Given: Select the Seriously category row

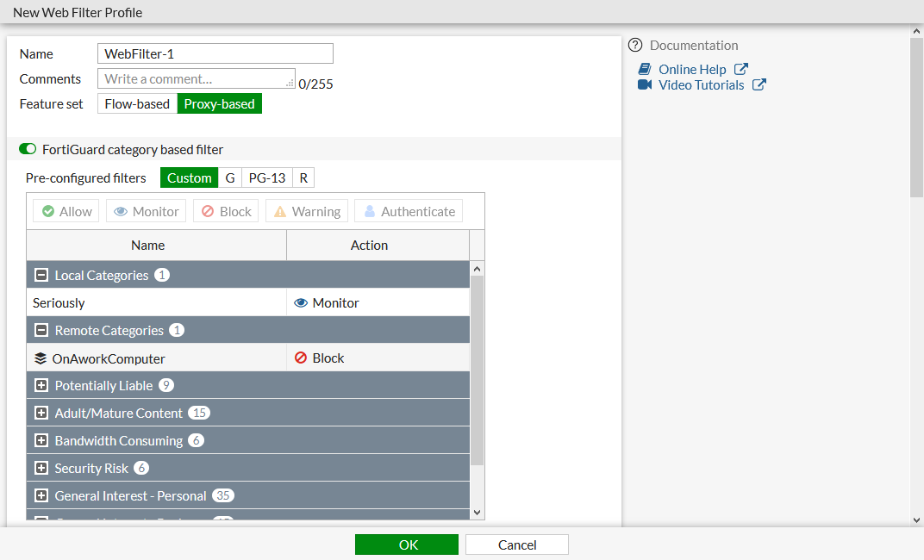Looking at the screenshot, I should coord(248,302).
